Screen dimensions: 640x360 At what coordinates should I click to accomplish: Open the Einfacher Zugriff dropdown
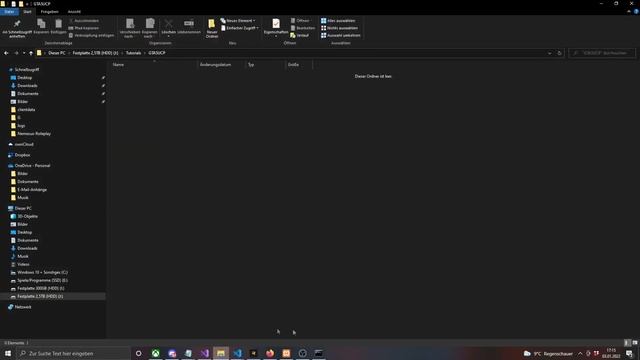pyautogui.click(x=240, y=28)
